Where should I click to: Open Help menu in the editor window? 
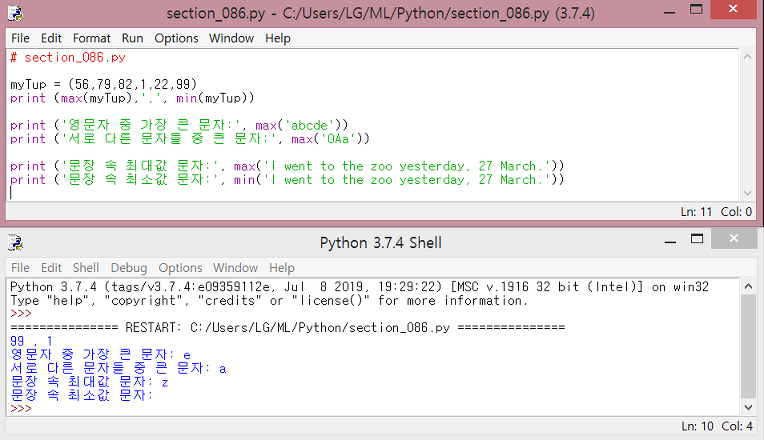coord(278,38)
